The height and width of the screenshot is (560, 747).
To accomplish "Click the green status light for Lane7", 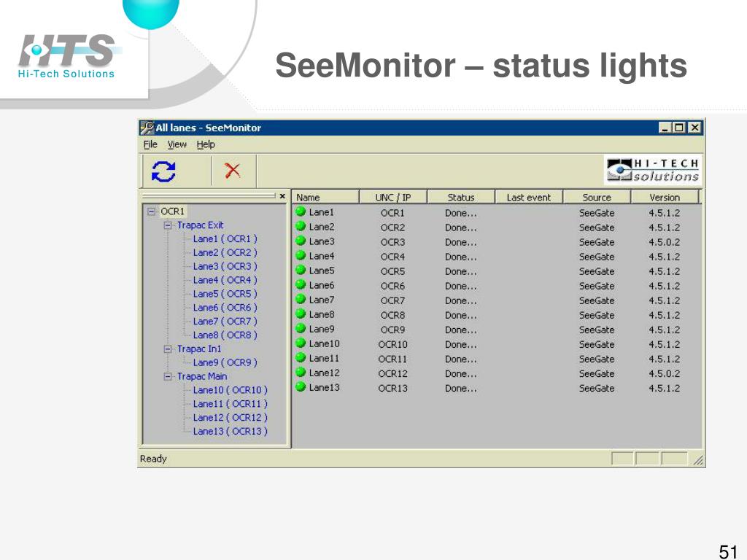I will 301,299.
